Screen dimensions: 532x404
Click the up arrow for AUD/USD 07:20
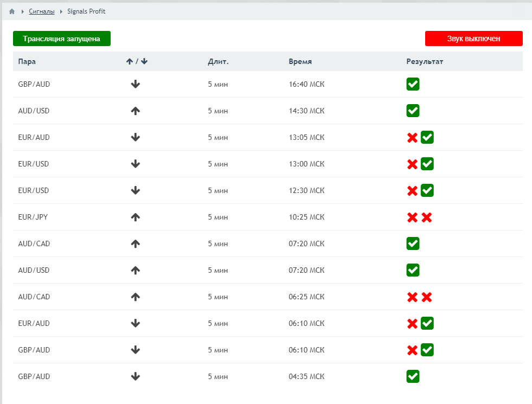(x=136, y=271)
